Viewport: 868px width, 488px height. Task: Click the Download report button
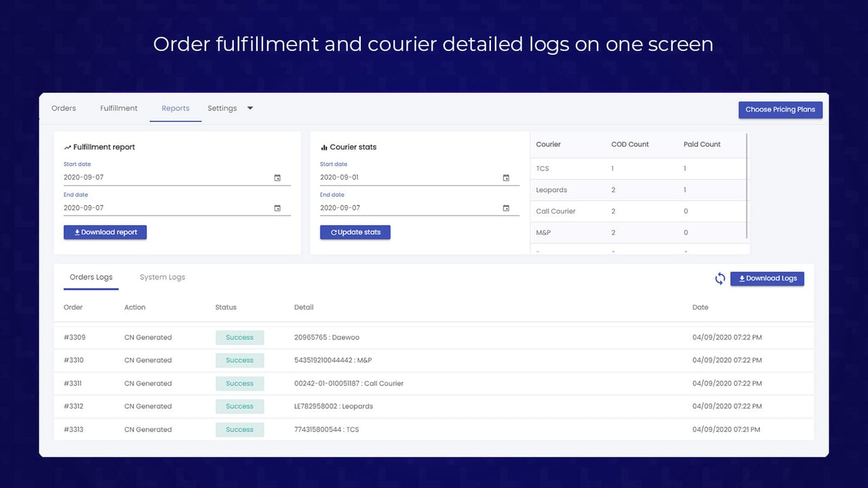[105, 232]
